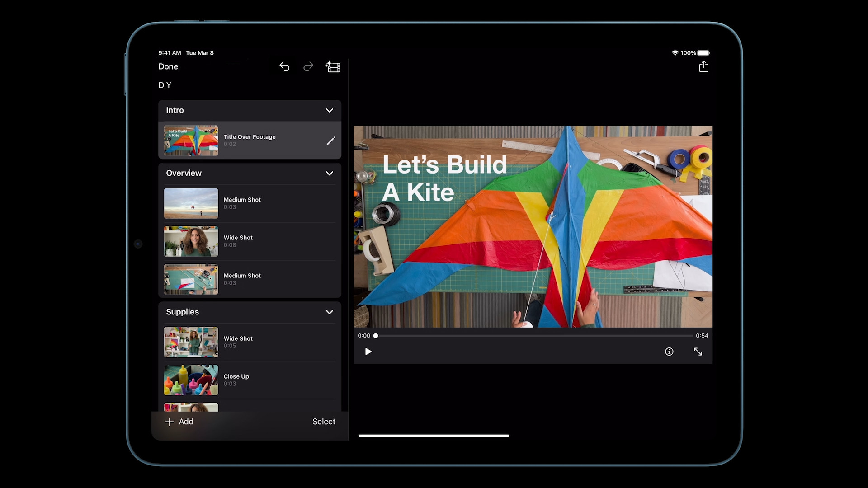Collapse the Overview section chevron

tap(330, 173)
